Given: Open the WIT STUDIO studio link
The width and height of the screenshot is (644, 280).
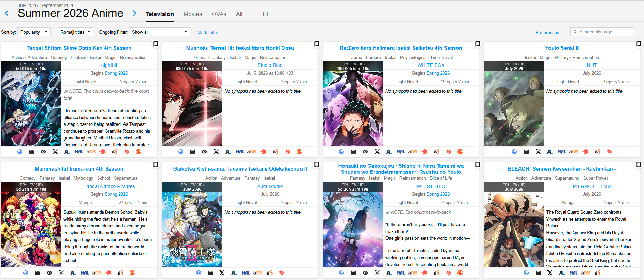Looking at the screenshot, I should [x=431, y=186].
